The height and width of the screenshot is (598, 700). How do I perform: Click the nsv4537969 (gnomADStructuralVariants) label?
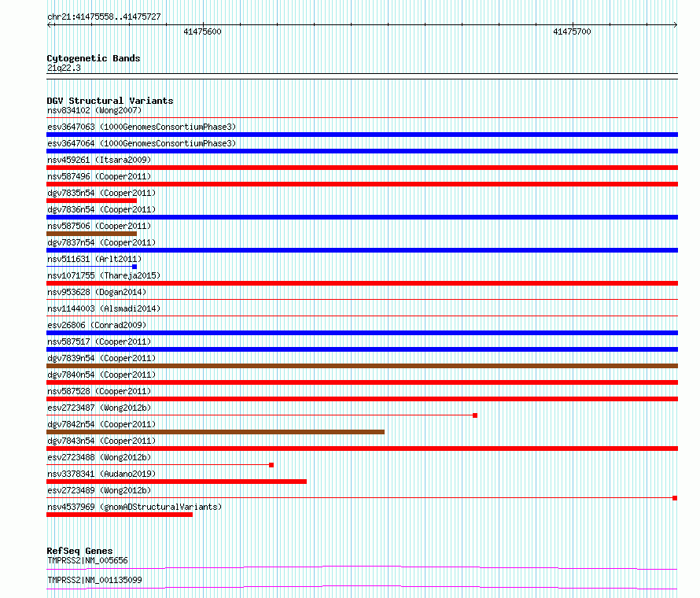click(134, 507)
